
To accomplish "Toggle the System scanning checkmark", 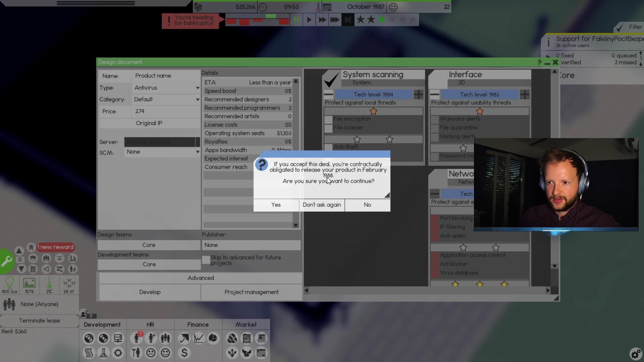I will point(331,79).
